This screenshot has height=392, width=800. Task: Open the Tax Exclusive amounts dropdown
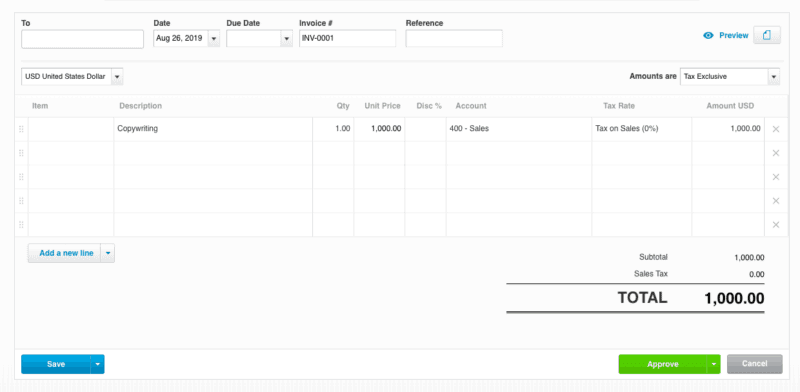tap(774, 77)
